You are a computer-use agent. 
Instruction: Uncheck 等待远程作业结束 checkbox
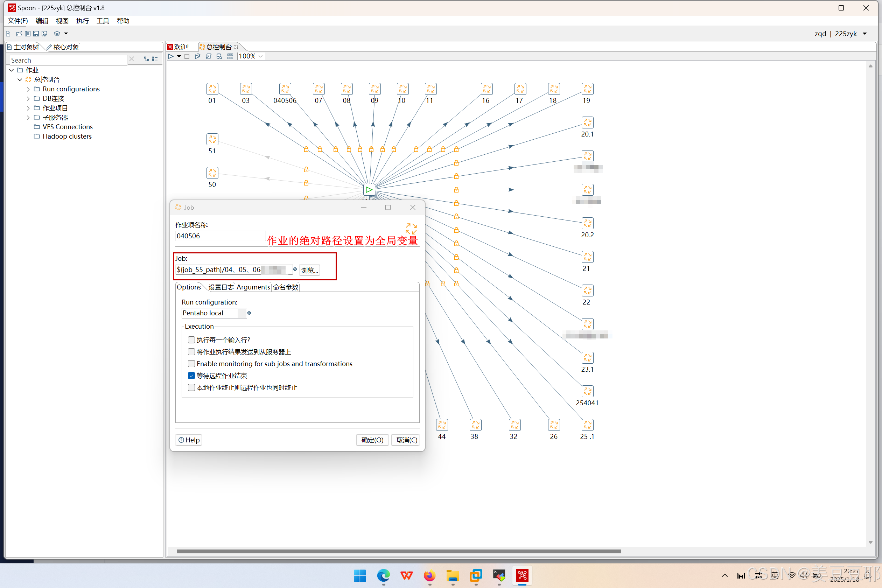click(x=191, y=376)
